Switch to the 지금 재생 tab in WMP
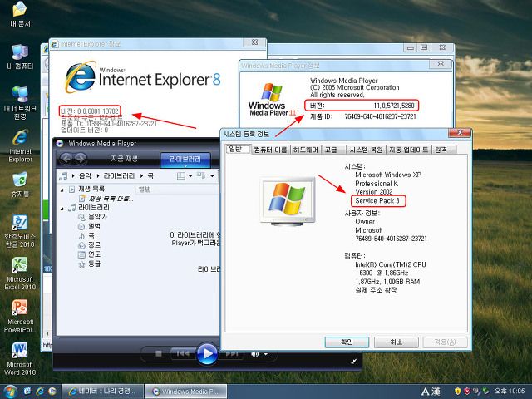The height and width of the screenshot is (399, 532). tap(124, 159)
